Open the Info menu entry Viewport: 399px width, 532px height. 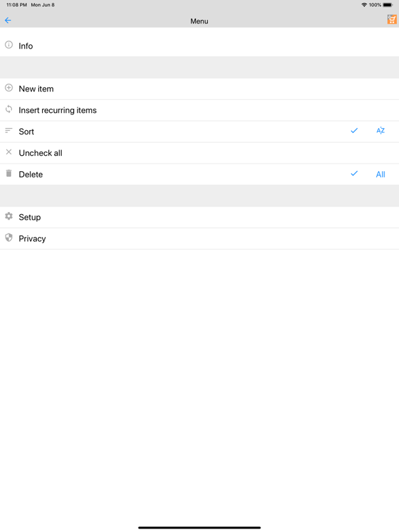pyautogui.click(x=199, y=46)
